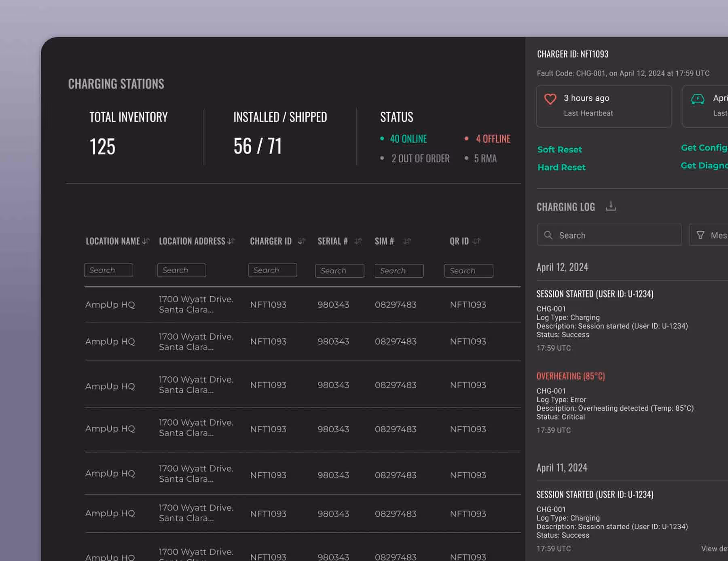Image resolution: width=728 pixels, height=561 pixels.
Task: Sort the table by Location Name
Action: [x=146, y=241]
